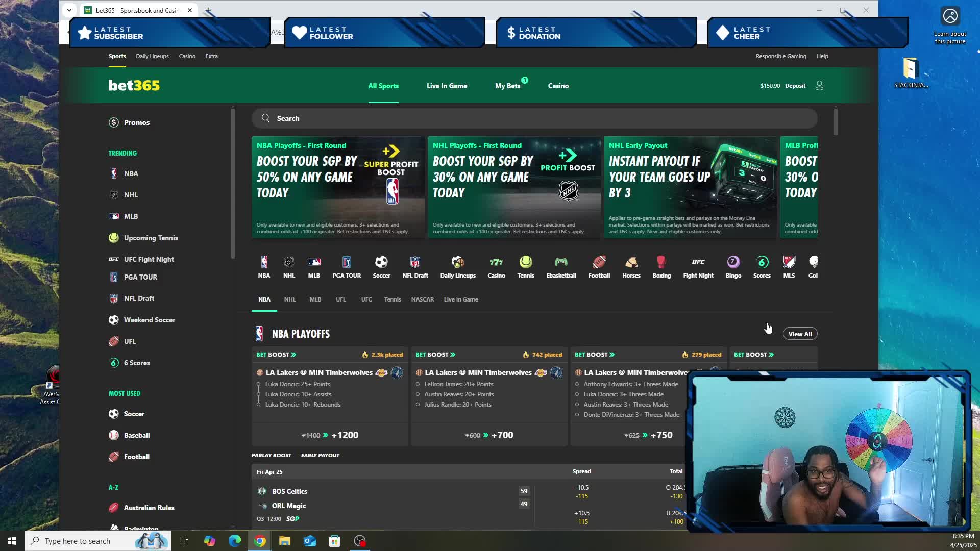
Task: Open the Help link
Action: (822, 56)
